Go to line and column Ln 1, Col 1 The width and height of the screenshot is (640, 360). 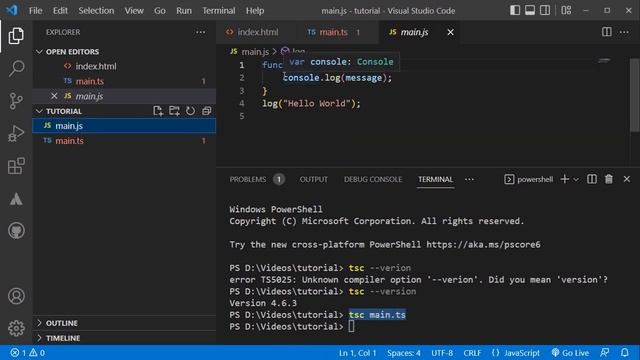pyautogui.click(x=358, y=353)
